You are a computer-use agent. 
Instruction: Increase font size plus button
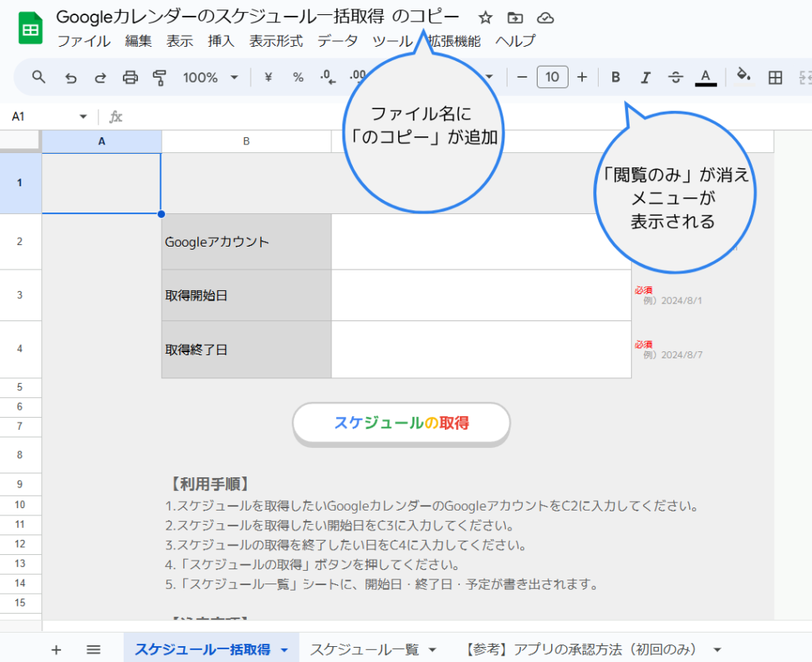point(582,78)
